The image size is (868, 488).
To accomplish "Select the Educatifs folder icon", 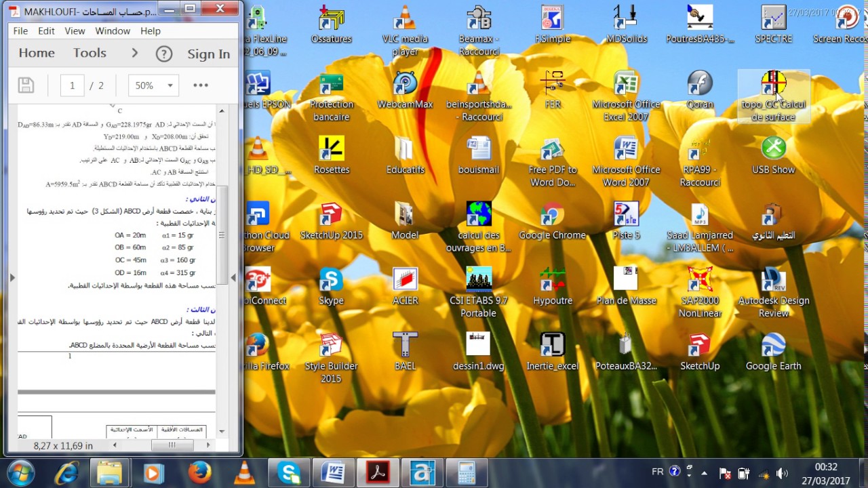I will coord(405,156).
